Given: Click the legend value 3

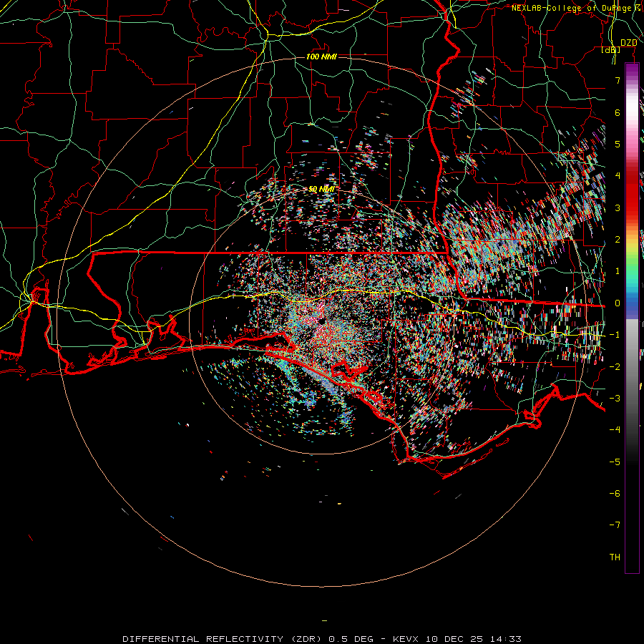Looking at the screenshot, I should [x=618, y=208].
